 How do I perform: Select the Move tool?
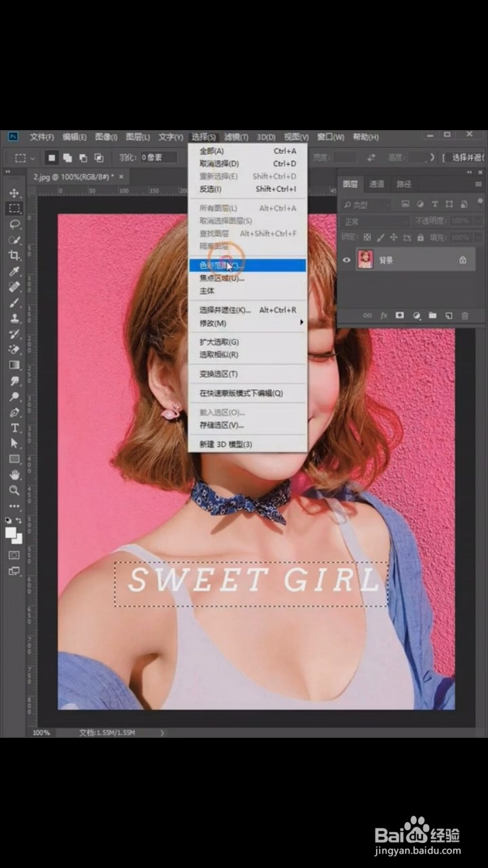pyautogui.click(x=14, y=193)
